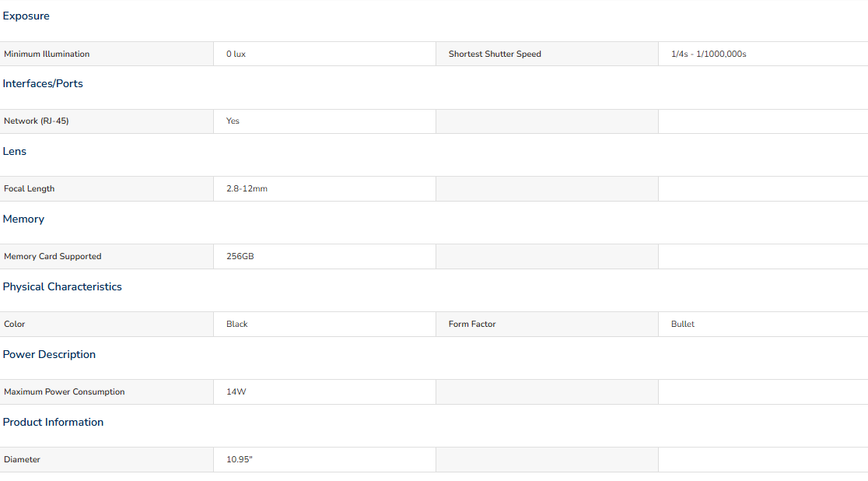Click the 2.8-12mm focal length value
The width and height of the screenshot is (868, 481).
(247, 188)
